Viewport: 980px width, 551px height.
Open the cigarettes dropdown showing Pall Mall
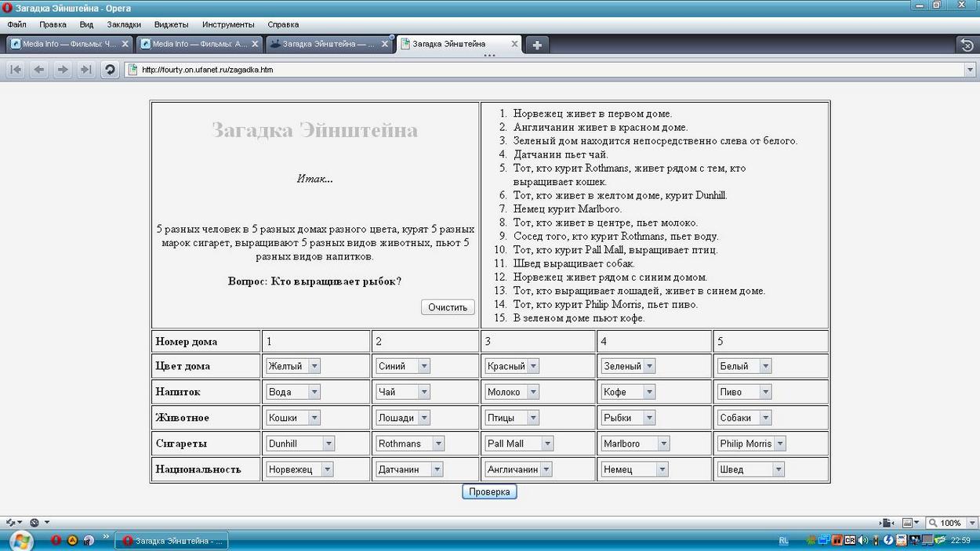(x=519, y=444)
